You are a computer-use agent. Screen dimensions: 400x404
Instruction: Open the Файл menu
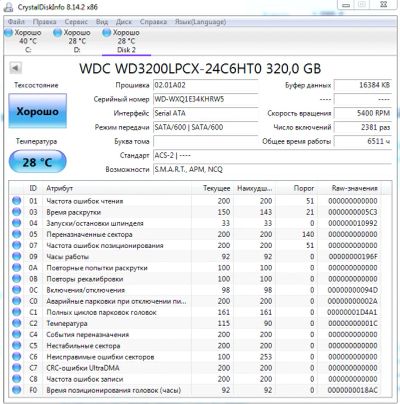tap(16, 22)
